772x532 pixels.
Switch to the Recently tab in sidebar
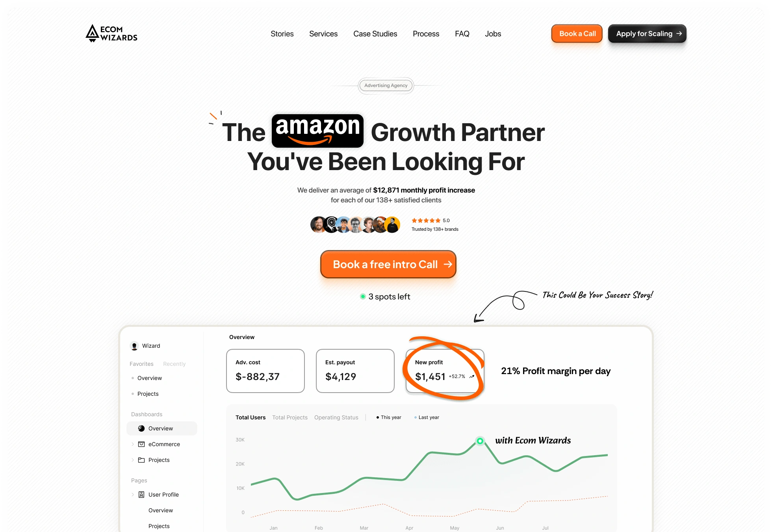(x=174, y=364)
